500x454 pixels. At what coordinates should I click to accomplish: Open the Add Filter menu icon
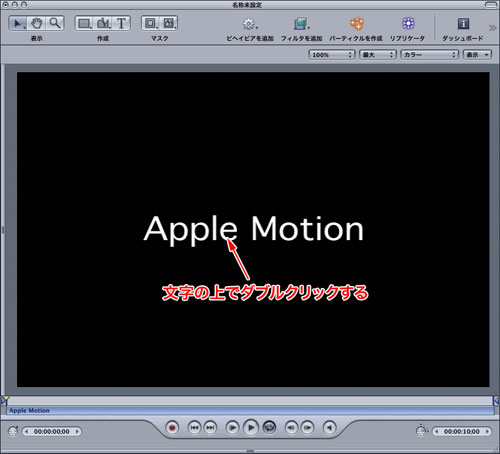pyautogui.click(x=301, y=24)
